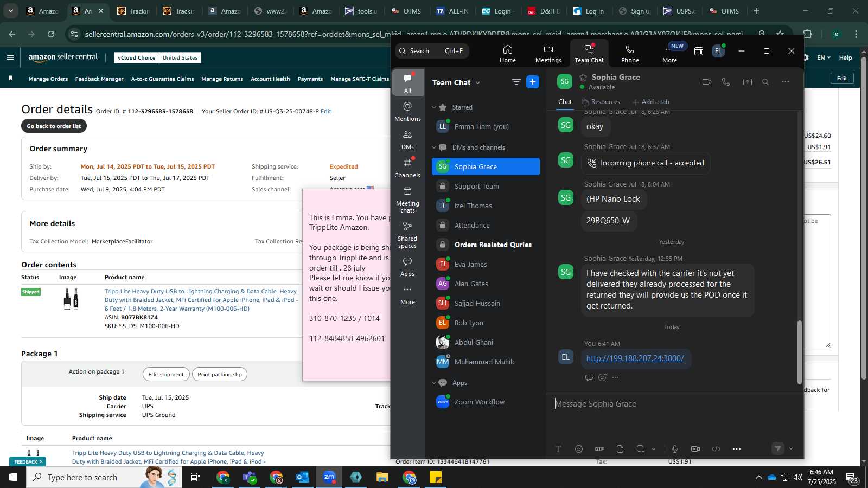Screen dimensions: 868x488
Task: Click Edit link beside Seller Order ID
Action: tap(326, 111)
